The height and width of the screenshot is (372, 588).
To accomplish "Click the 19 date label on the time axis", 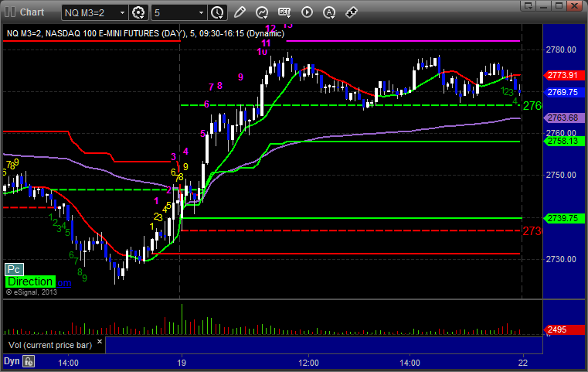I will [x=182, y=363].
